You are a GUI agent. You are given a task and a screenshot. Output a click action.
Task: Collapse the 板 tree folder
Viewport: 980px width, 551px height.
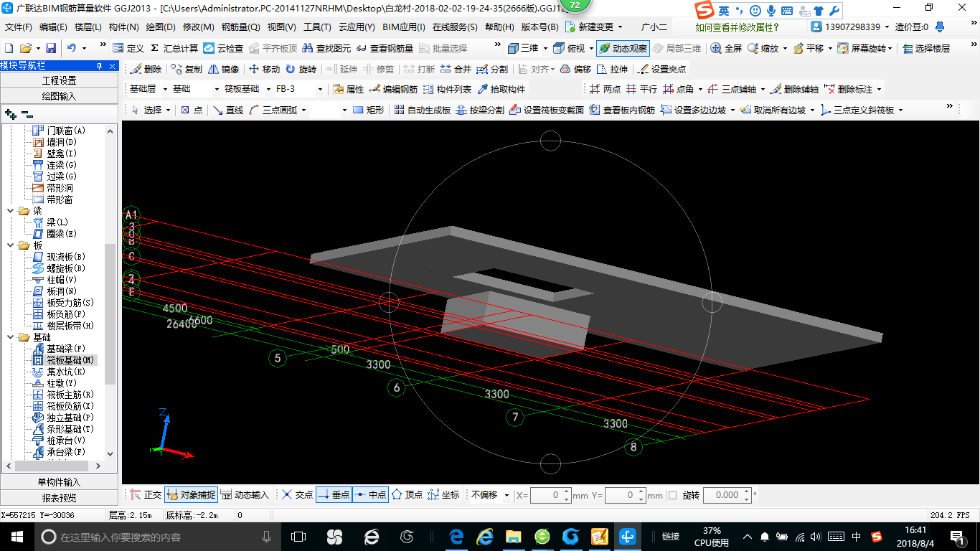click(11, 245)
